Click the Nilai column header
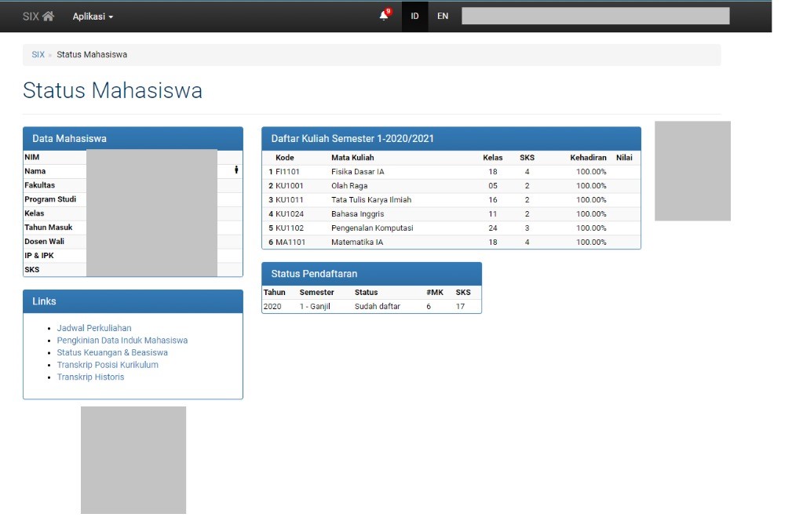The height and width of the screenshot is (532, 792). (624, 158)
